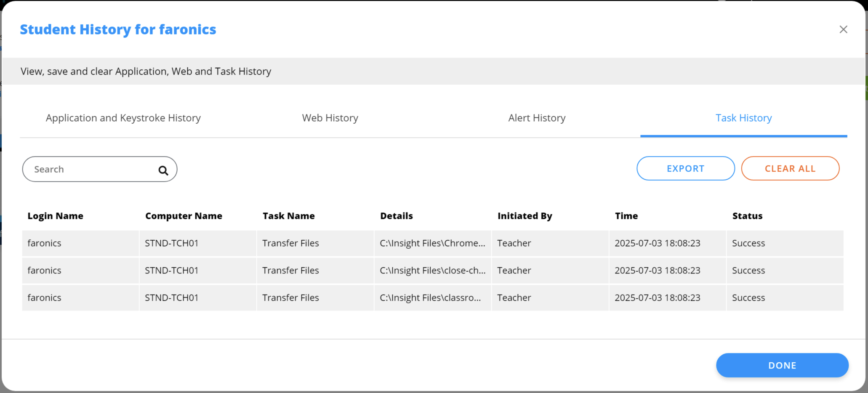Click the Initiated By column header

click(525, 216)
